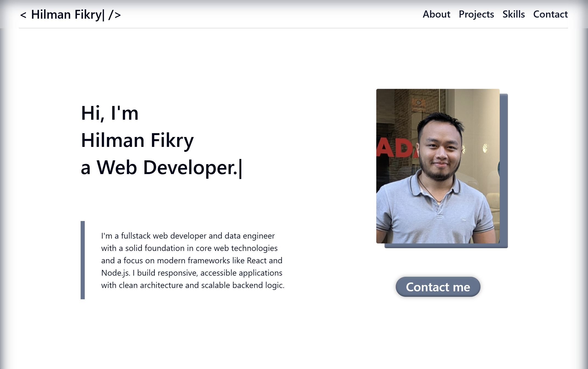Open the Skills navigation link
Viewport: 588px width, 369px height.
(513, 14)
